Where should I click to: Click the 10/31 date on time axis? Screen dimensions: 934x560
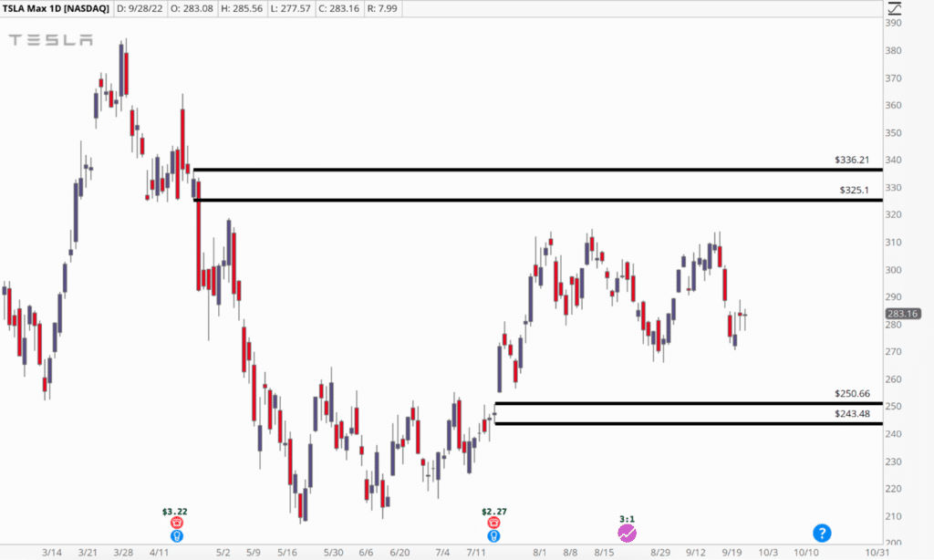(x=877, y=553)
